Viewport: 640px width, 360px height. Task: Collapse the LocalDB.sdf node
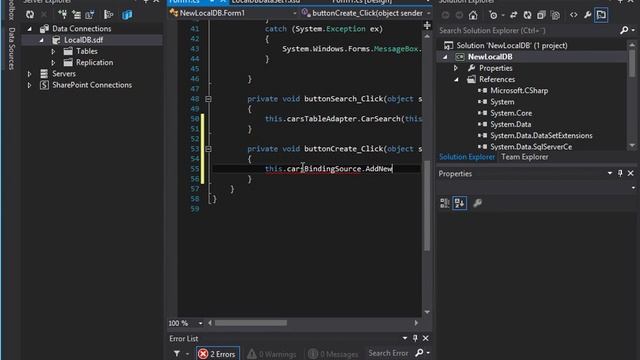point(42,40)
